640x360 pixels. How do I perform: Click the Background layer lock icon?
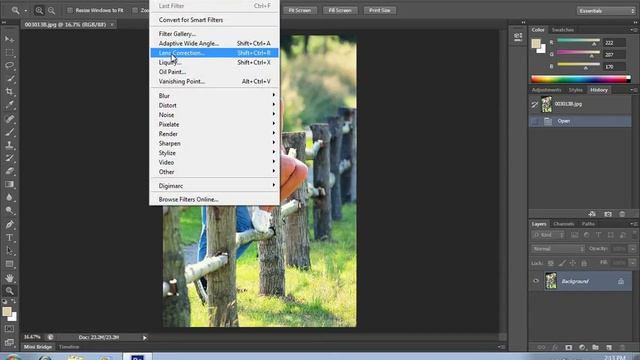point(620,281)
